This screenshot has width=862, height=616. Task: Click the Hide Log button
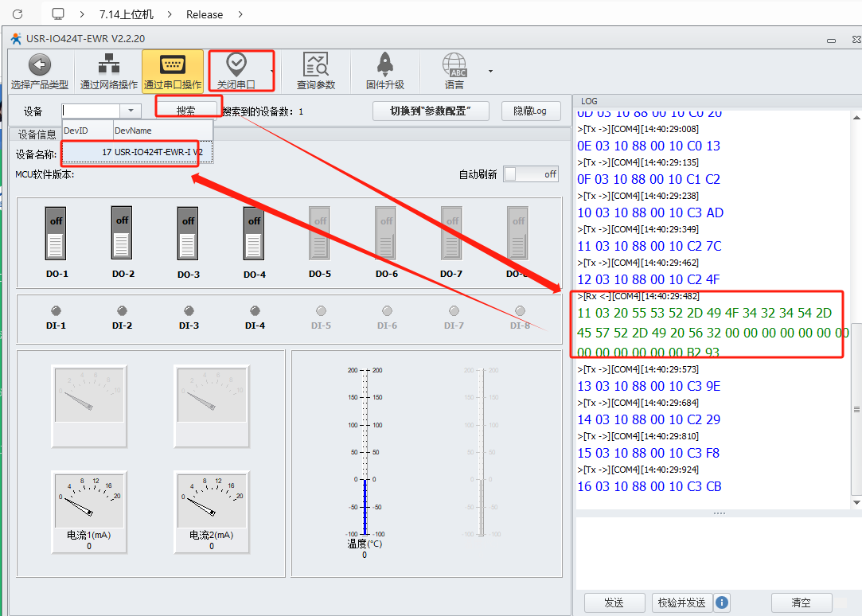[x=530, y=111]
